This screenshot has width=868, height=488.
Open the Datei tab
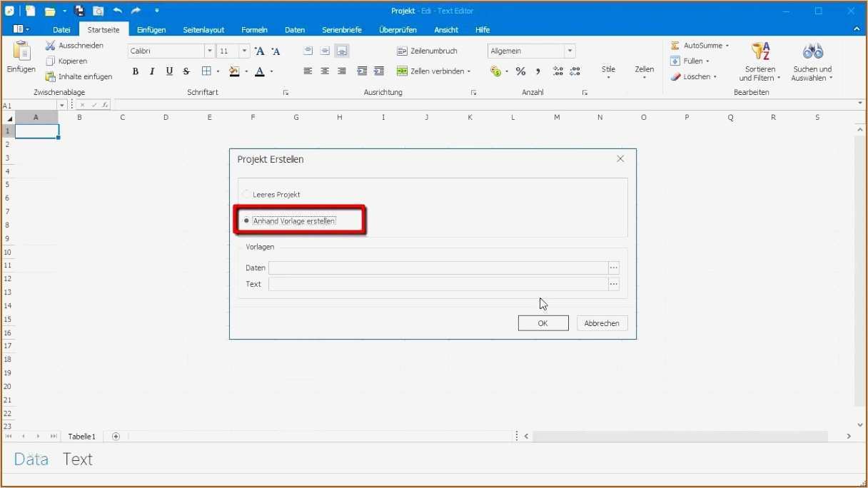click(61, 30)
